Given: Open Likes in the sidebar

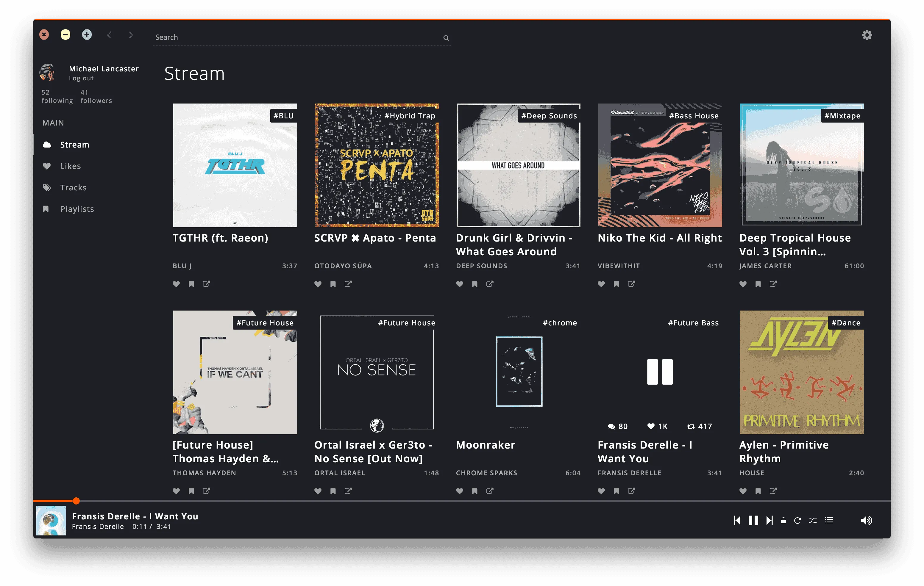Looking at the screenshot, I should click(70, 166).
